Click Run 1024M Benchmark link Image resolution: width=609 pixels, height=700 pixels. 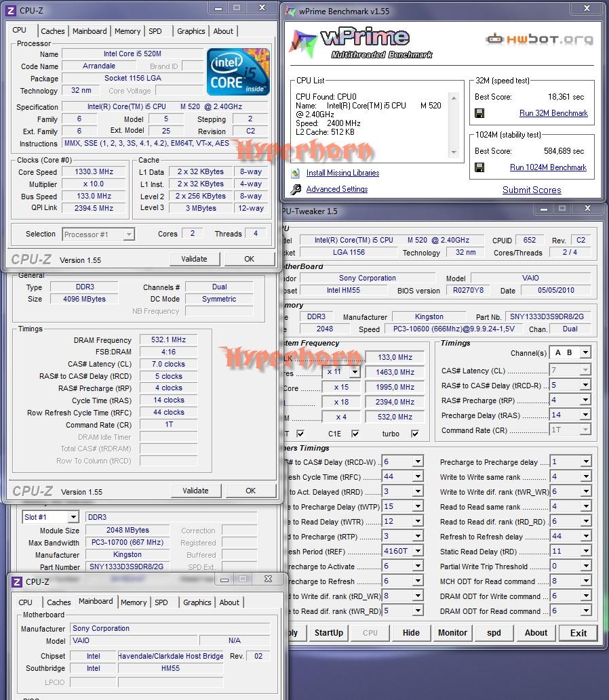(x=548, y=167)
